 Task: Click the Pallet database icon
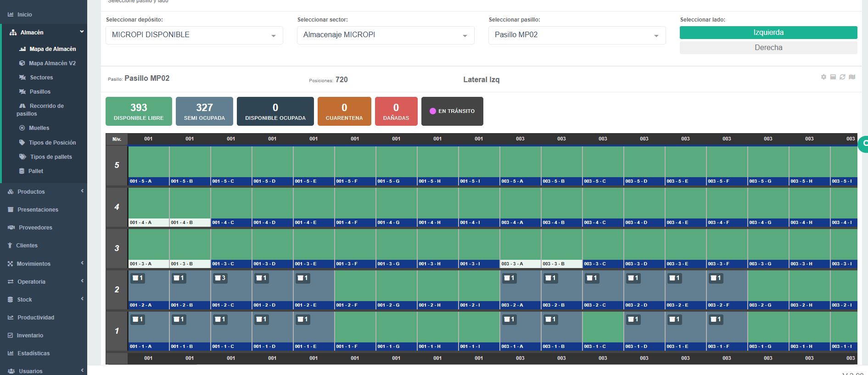[22, 171]
